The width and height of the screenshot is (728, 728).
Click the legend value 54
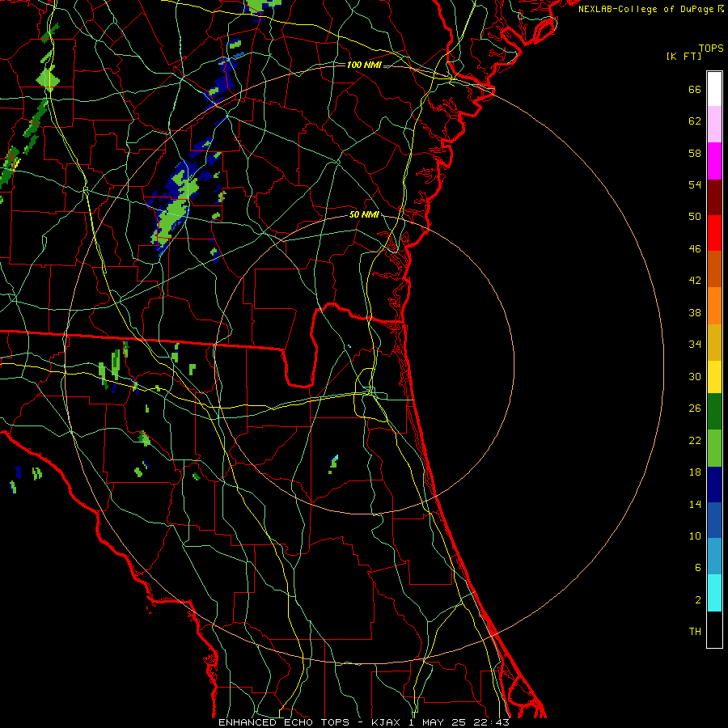[695, 184]
